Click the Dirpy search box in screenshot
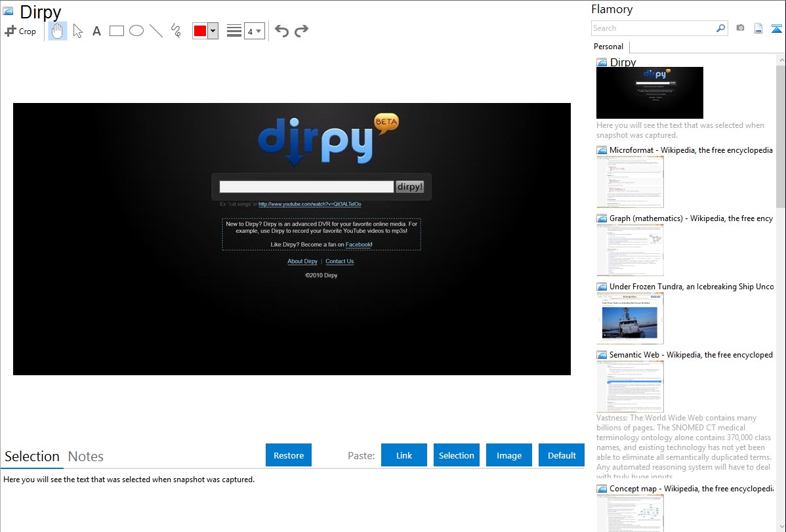 coord(306,186)
